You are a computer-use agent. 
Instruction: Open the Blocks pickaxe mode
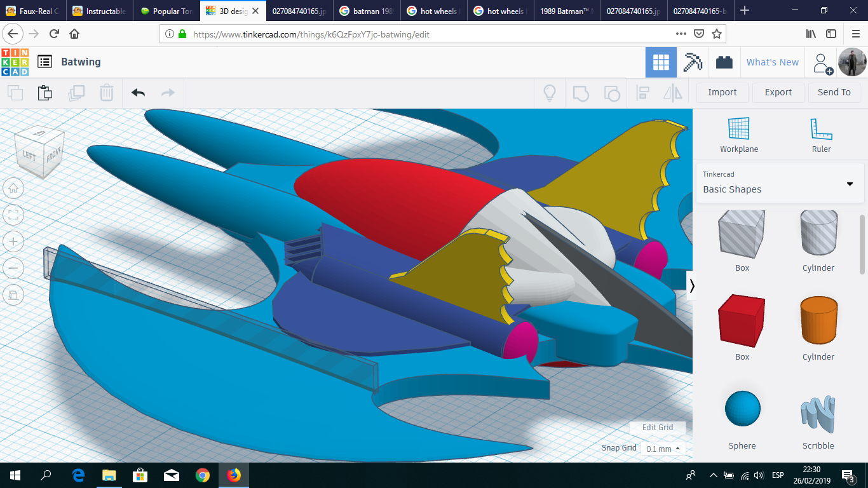(x=693, y=62)
